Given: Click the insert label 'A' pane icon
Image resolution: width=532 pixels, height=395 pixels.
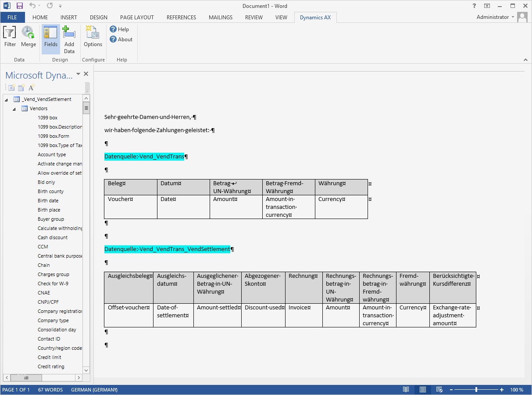Looking at the screenshot, I should (31, 87).
